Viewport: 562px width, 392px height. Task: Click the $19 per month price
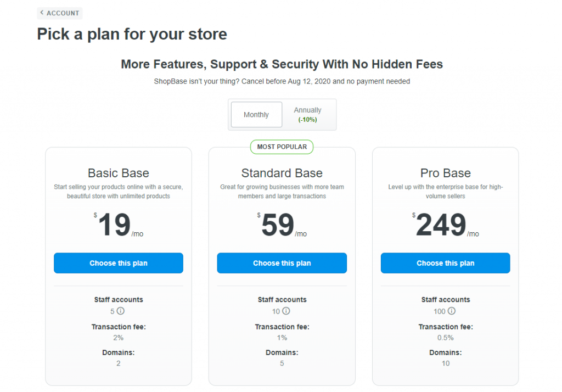pos(115,225)
